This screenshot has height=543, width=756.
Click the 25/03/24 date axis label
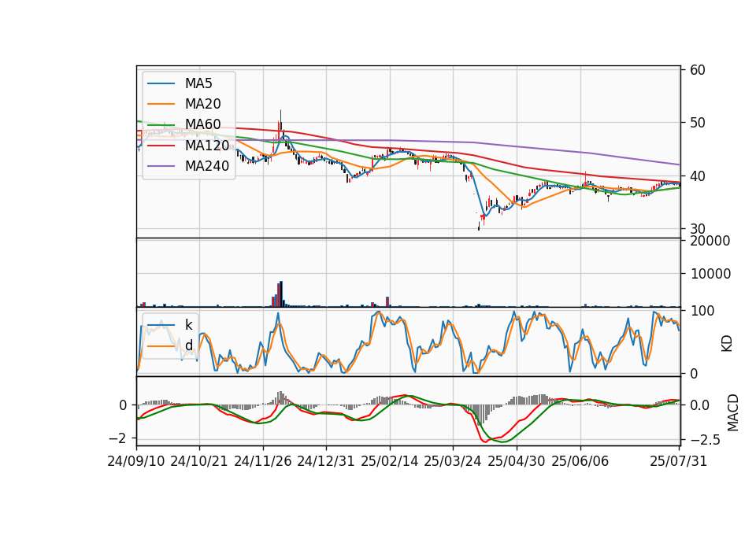coord(453,461)
